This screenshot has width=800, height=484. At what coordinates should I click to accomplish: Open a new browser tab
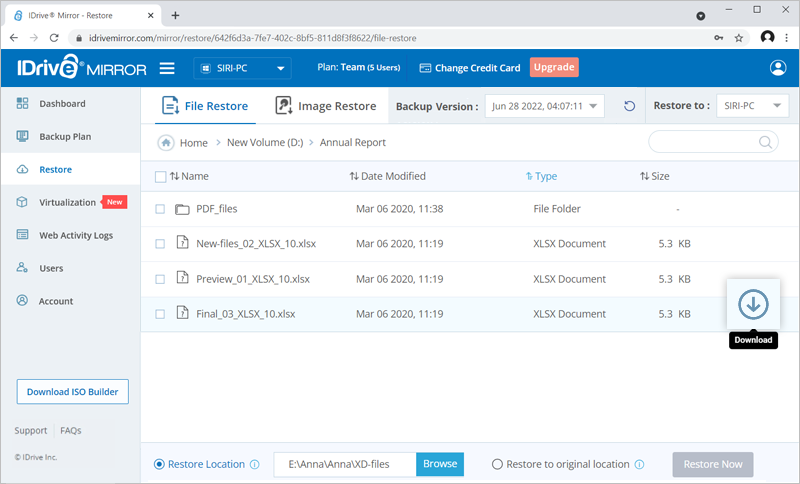tap(176, 15)
